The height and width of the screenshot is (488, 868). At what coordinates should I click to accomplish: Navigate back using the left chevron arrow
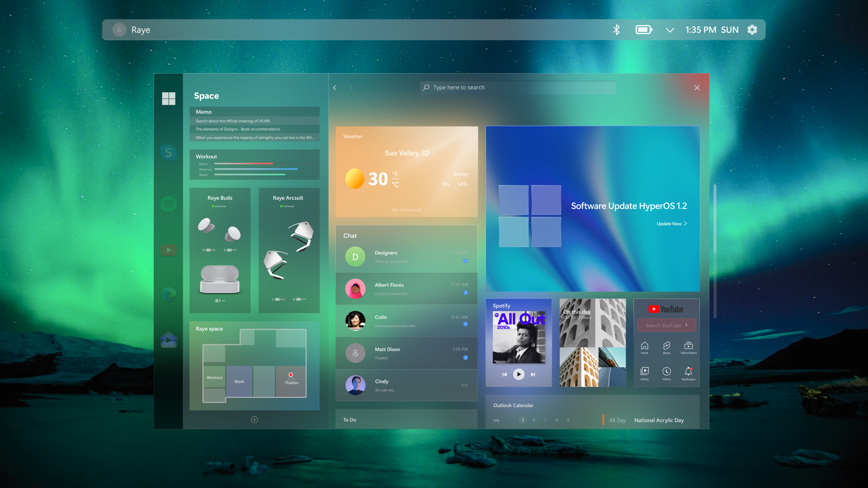click(335, 87)
